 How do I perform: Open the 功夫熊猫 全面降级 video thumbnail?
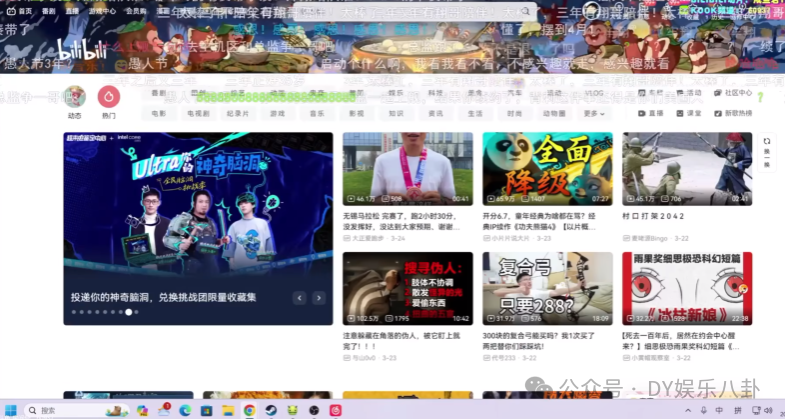tap(548, 169)
